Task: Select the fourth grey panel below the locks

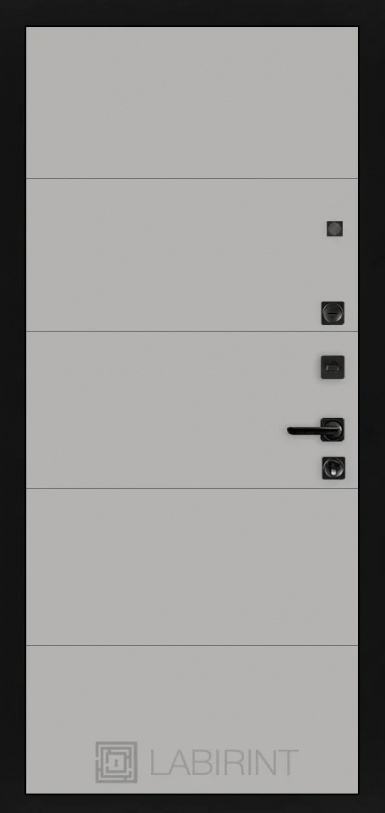Action: point(192,567)
